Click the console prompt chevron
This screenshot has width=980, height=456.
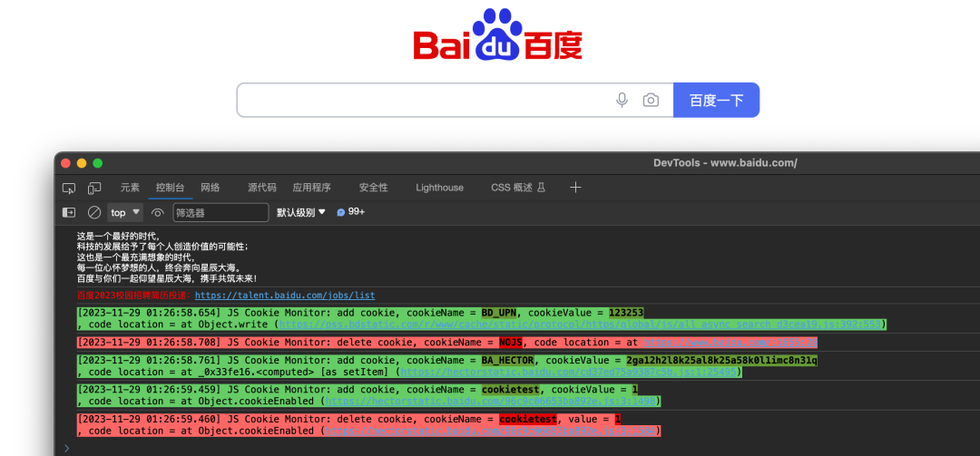[67, 448]
